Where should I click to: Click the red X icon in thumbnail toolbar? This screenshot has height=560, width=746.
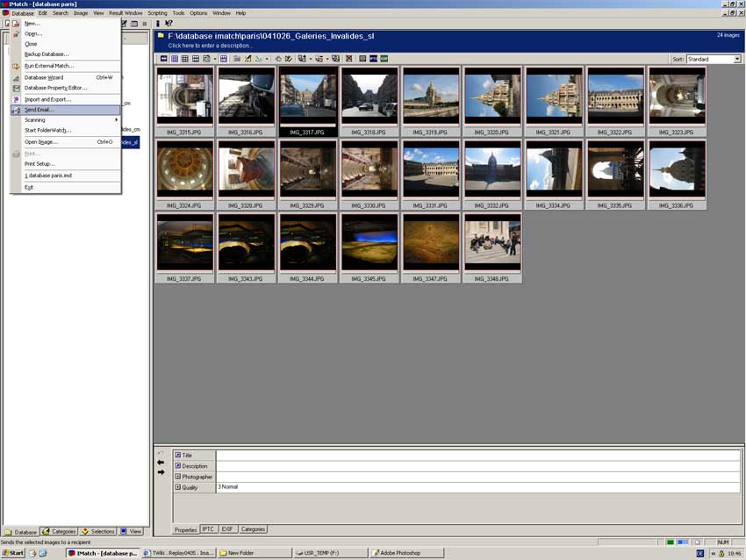349,59
